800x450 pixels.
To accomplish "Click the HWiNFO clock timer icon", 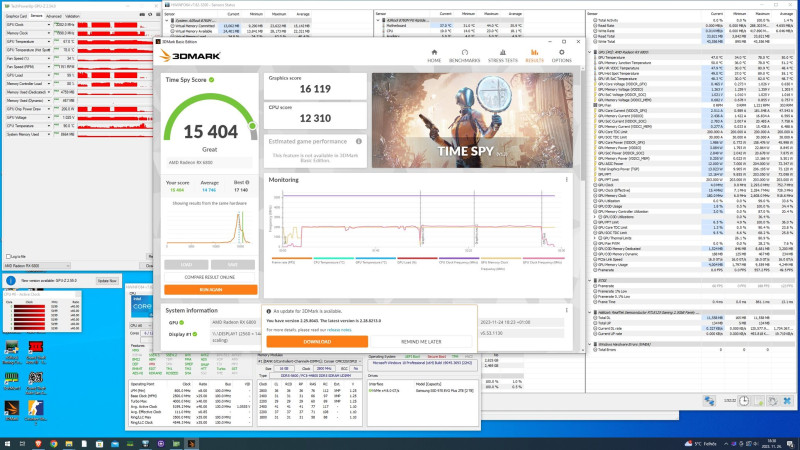I will 744,401.
